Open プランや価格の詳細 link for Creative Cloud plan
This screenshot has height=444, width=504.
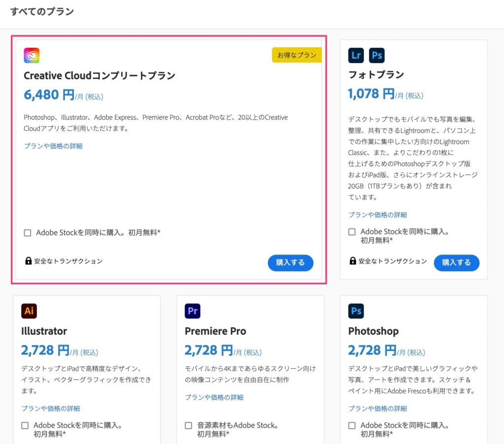[53, 146]
